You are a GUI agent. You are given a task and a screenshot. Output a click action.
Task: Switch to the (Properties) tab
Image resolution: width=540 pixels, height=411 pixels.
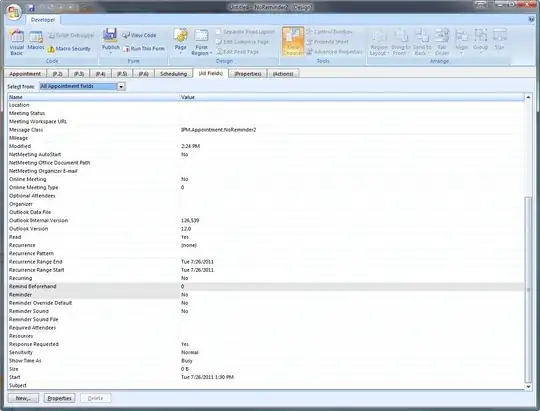(x=248, y=74)
